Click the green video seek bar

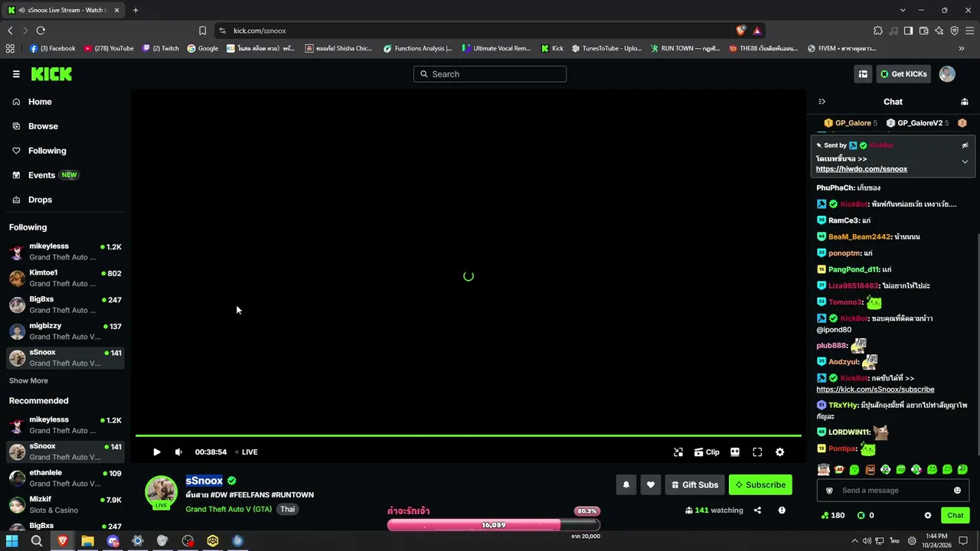[x=468, y=436]
